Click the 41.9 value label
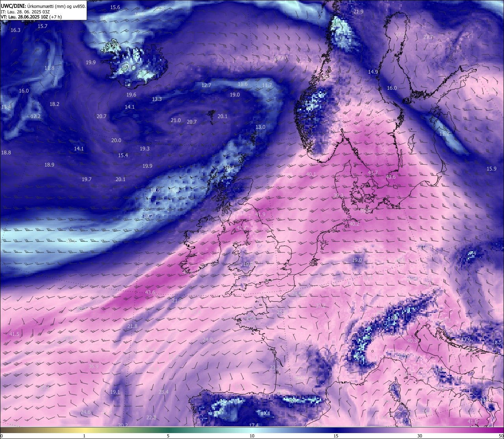This screenshot has width=504, height=439. pos(260,214)
